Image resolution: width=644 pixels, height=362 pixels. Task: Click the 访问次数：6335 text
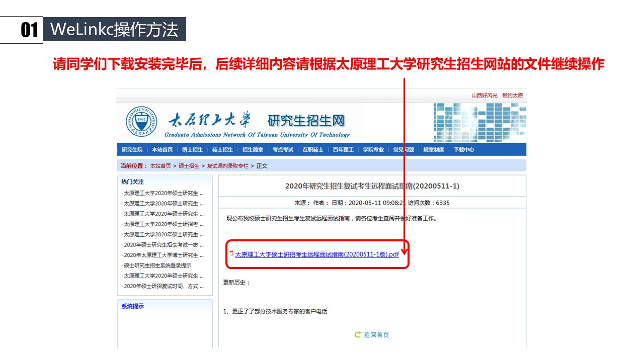pos(429,203)
